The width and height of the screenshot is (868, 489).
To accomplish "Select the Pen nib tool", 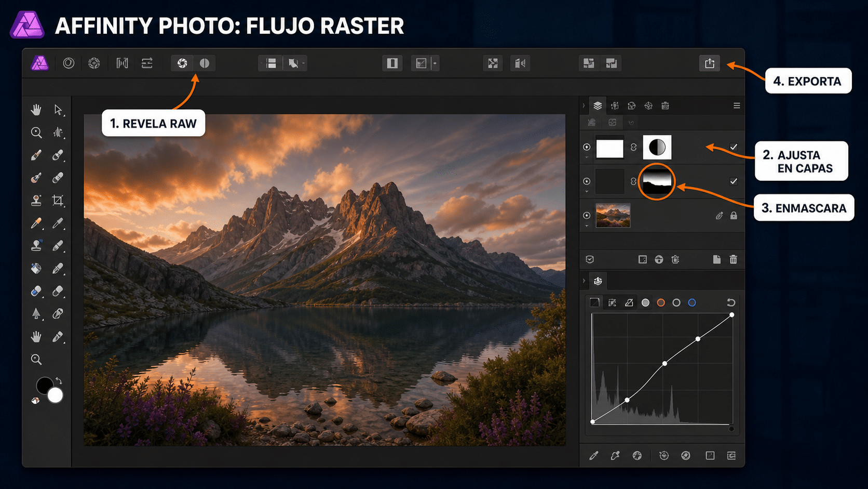I will 36,314.
